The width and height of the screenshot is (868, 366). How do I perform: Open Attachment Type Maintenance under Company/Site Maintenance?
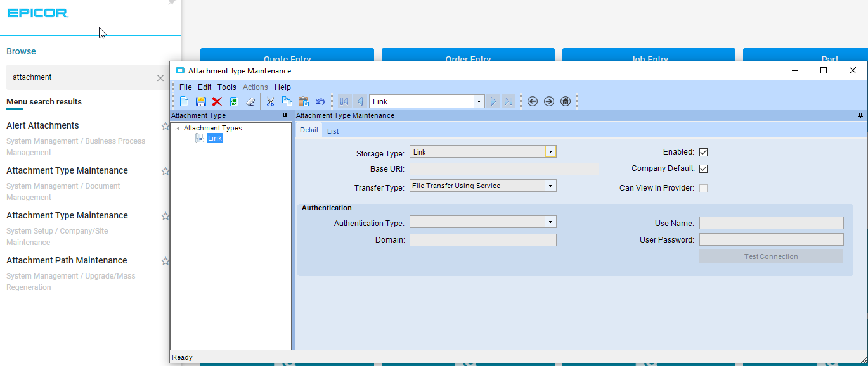tap(67, 215)
